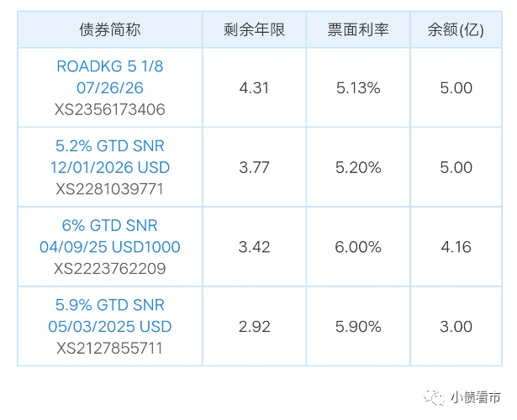
Task: Select ISIN code XS2127855711
Action: point(109,348)
